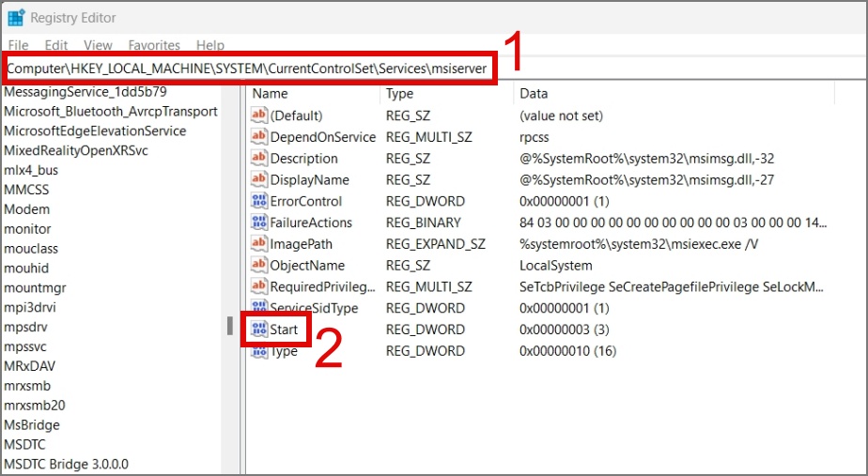The image size is (868, 476).
Task: Click the DependOnService value icon
Action: [x=258, y=137]
